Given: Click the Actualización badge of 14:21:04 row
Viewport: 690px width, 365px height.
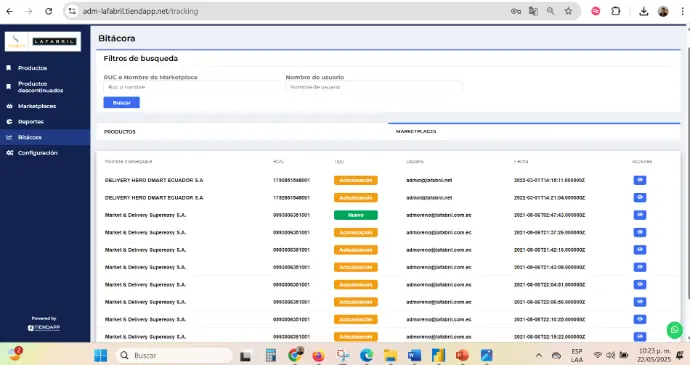Looking at the screenshot, I should click(356, 198).
